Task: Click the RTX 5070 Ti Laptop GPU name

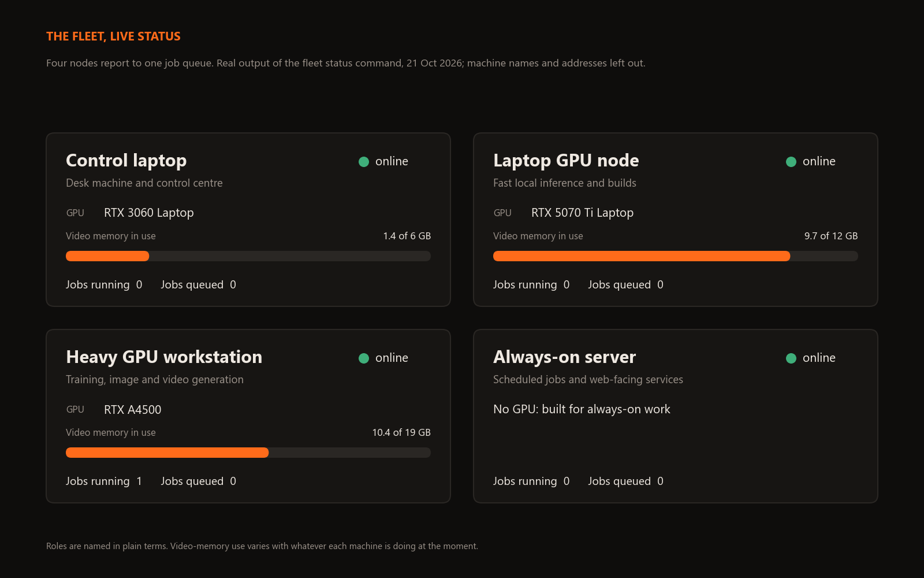Action: tap(583, 213)
